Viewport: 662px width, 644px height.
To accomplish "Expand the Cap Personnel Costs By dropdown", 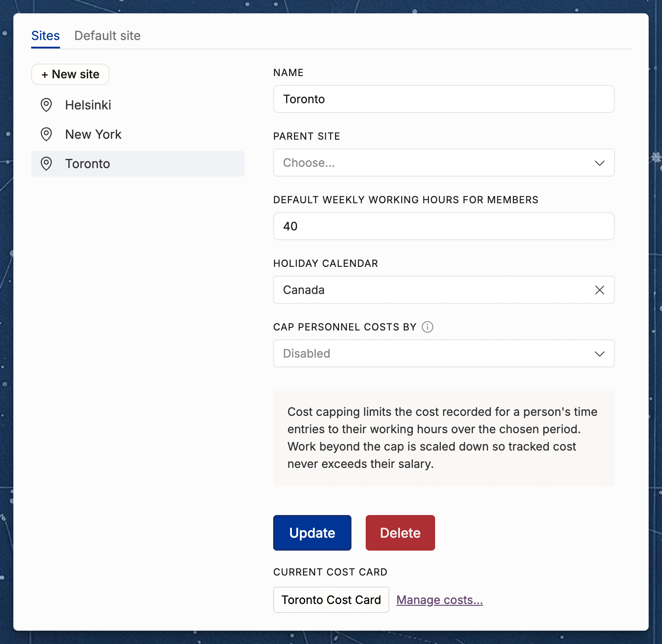I will click(444, 354).
